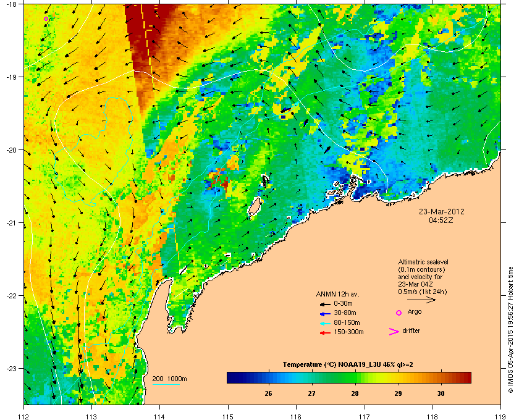The height and width of the screenshot is (420, 519).
Task: Click the longitude axis label 116
Action: [x=296, y=416]
